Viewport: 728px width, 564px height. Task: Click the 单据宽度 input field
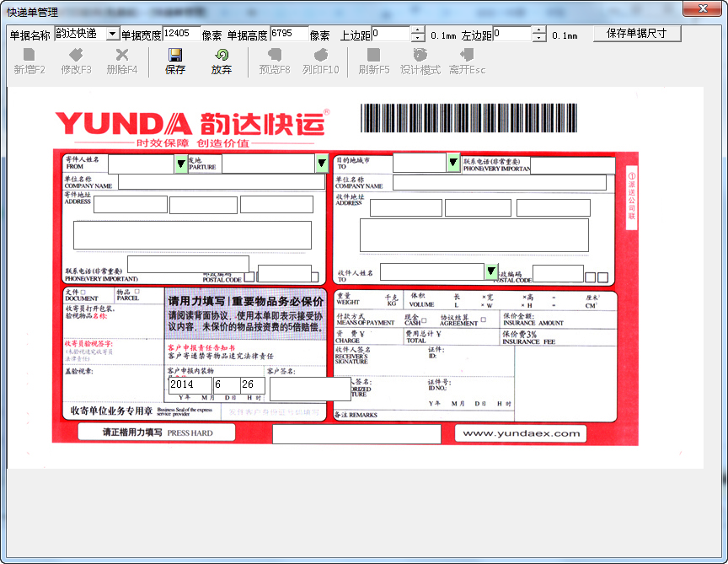coord(181,34)
